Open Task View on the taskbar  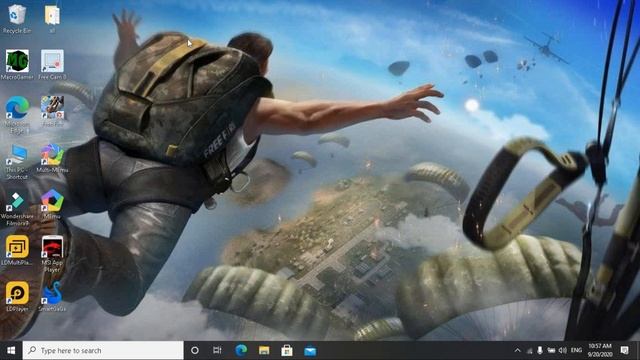[x=217, y=351]
